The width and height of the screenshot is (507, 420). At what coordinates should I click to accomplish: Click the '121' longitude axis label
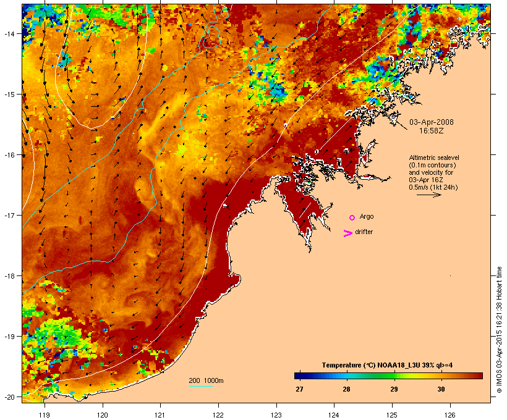point(160,415)
